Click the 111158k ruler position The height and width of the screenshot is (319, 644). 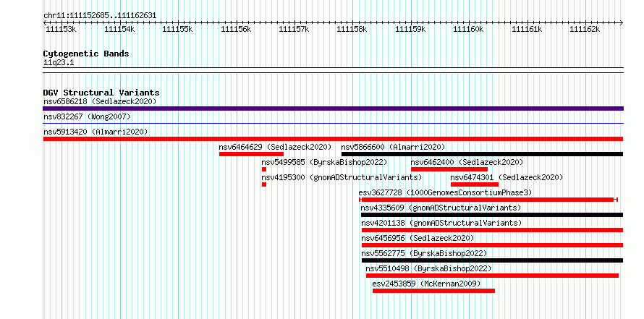point(352,29)
